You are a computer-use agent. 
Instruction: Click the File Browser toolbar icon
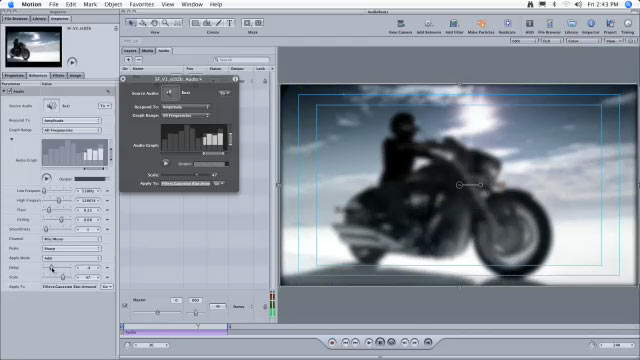click(x=549, y=24)
